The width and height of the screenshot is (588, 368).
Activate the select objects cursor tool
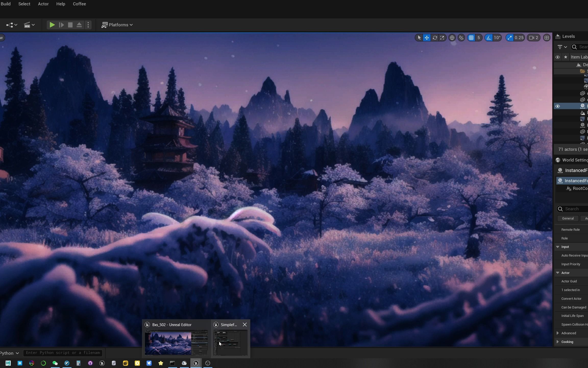point(419,38)
